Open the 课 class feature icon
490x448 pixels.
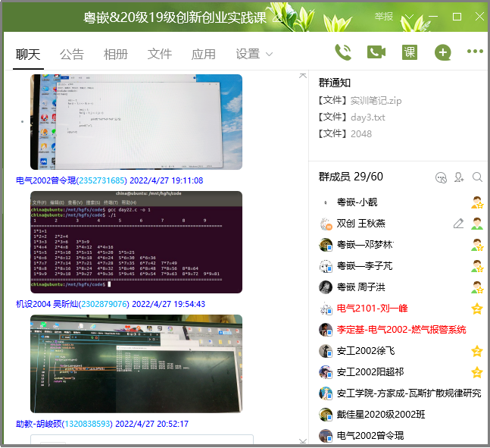409,52
